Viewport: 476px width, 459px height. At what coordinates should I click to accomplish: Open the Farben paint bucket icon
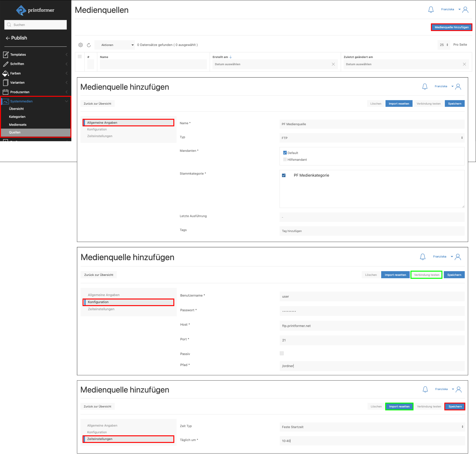coord(6,73)
